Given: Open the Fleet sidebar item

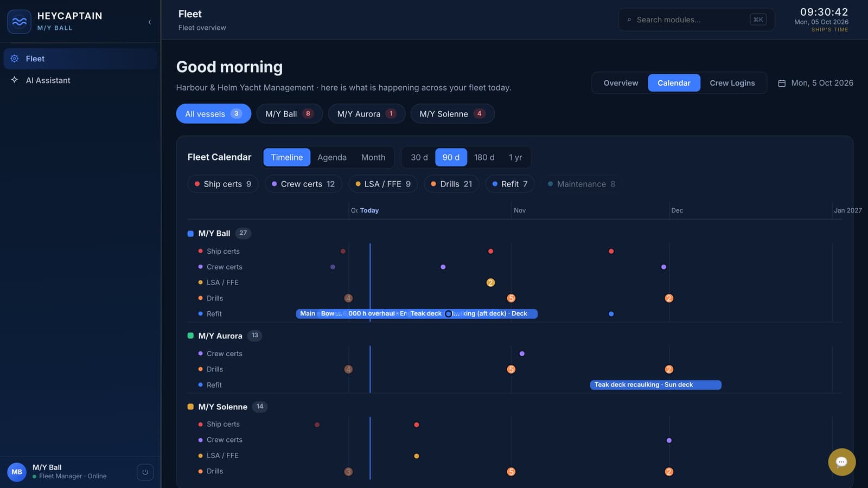Looking at the screenshot, I should pos(80,59).
